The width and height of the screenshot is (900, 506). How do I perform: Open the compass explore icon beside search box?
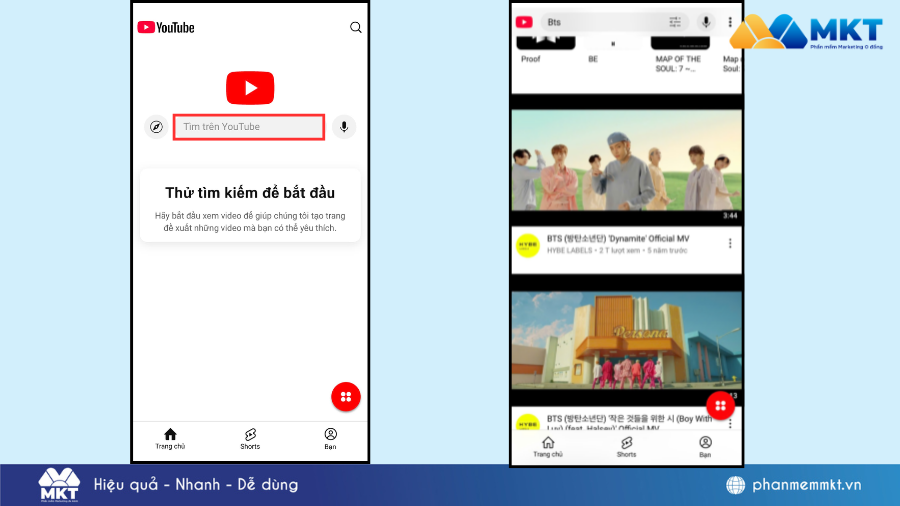(x=156, y=127)
